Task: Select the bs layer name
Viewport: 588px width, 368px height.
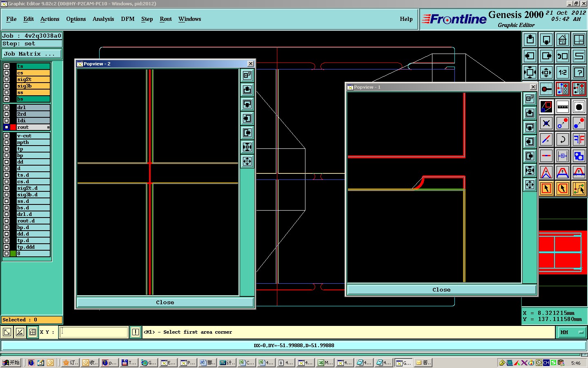Action: (33, 99)
